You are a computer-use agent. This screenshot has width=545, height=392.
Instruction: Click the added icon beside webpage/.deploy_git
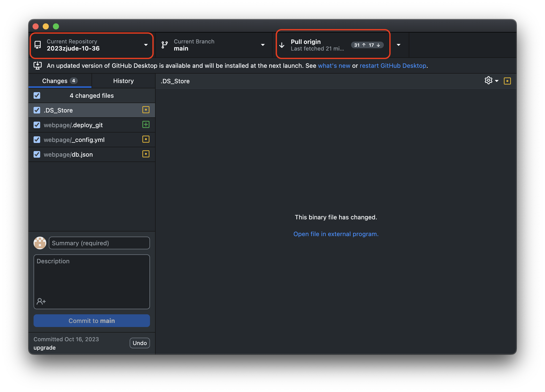pos(146,125)
